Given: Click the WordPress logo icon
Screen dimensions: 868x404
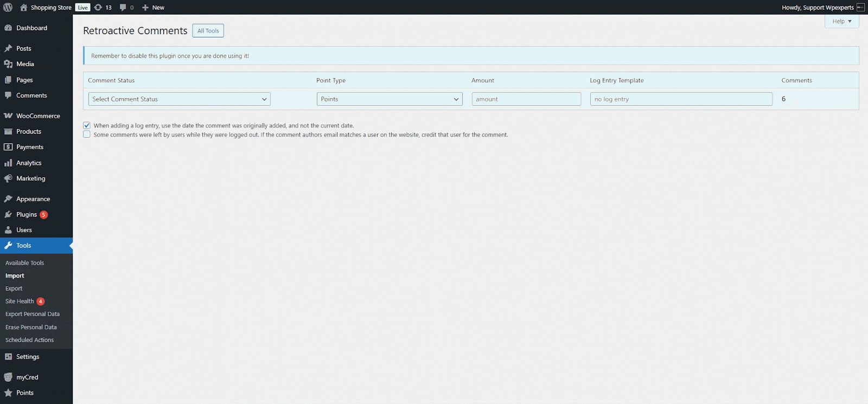Looking at the screenshot, I should tap(8, 8).
